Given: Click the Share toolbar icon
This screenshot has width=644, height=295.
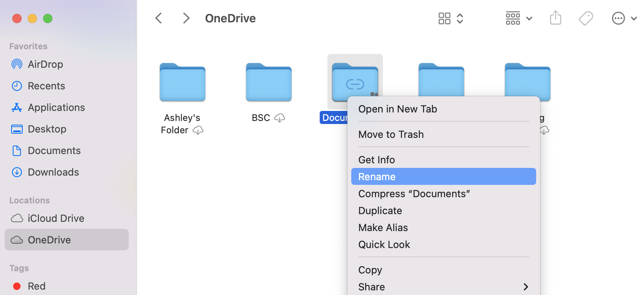Looking at the screenshot, I should point(555,18).
